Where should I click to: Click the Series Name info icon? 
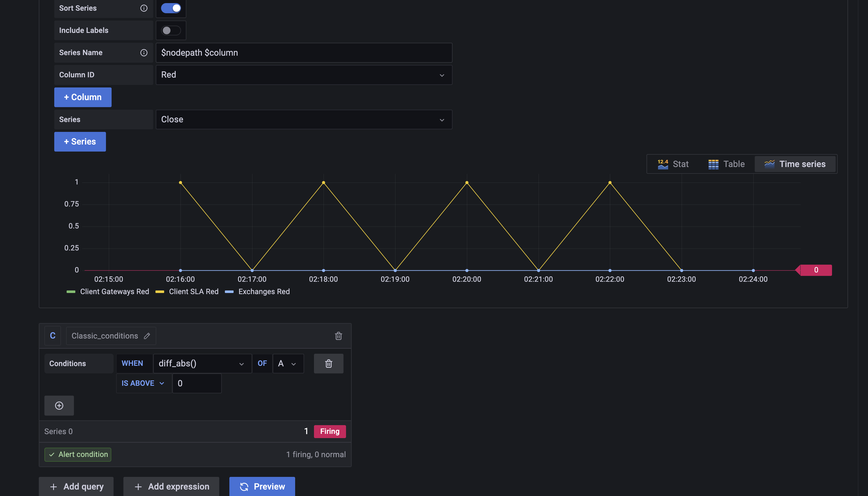144,53
